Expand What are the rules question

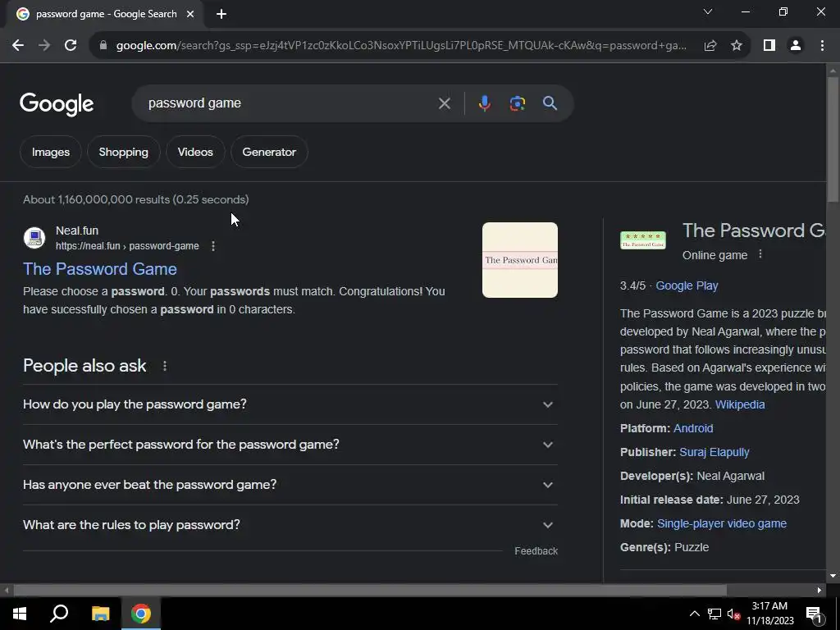point(290,525)
